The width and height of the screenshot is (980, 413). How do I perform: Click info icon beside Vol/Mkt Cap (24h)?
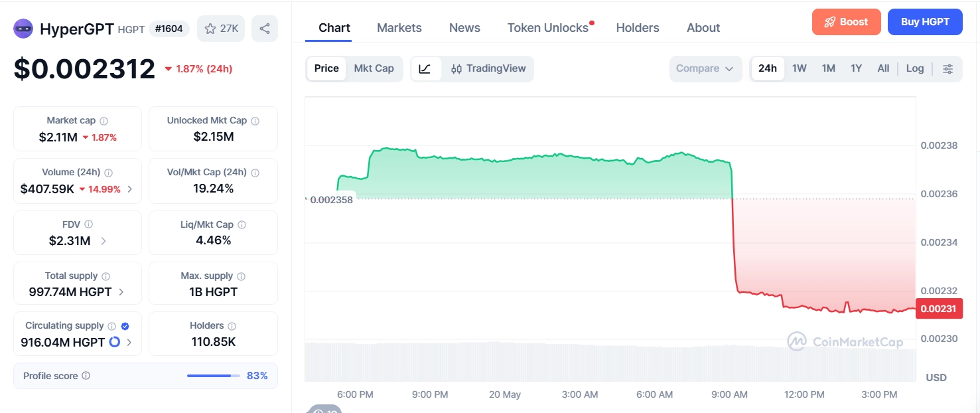click(255, 173)
